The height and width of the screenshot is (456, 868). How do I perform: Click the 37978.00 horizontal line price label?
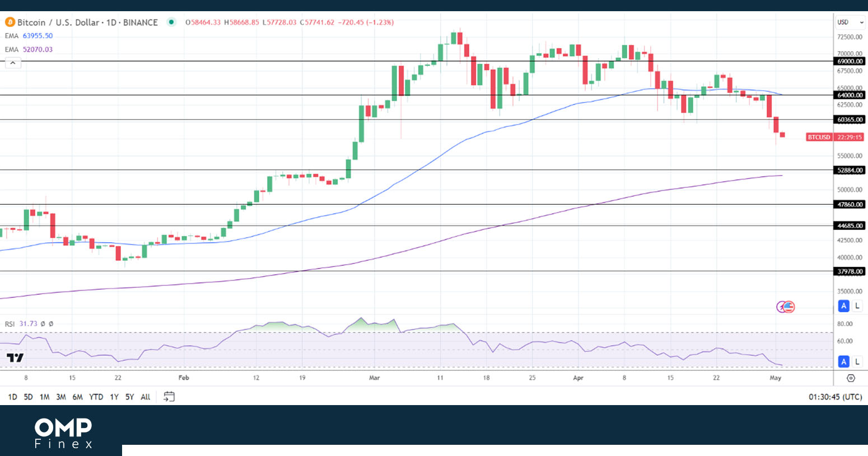[x=850, y=271]
